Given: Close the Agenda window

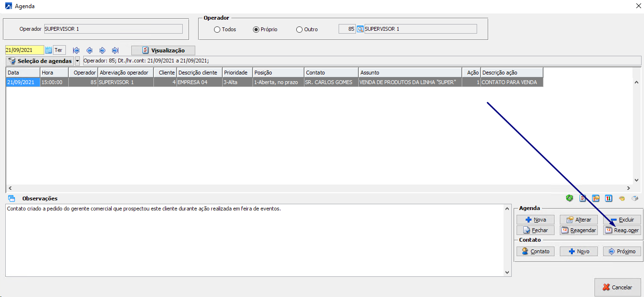Looking at the screenshot, I should click(x=638, y=6).
